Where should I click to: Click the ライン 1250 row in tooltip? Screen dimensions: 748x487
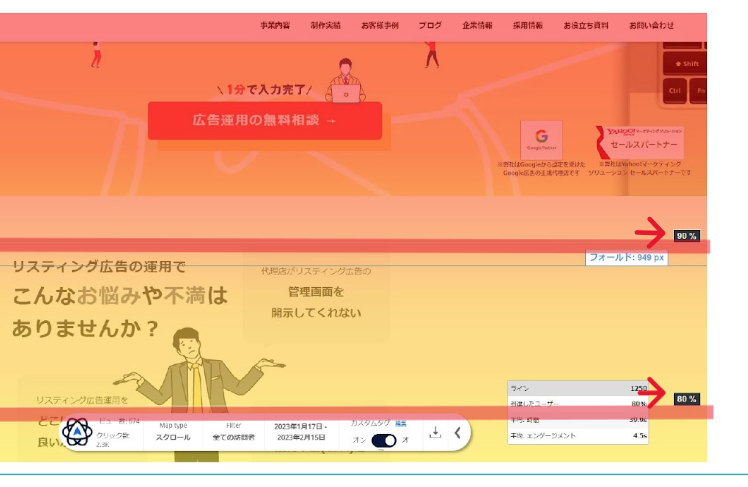(578, 388)
